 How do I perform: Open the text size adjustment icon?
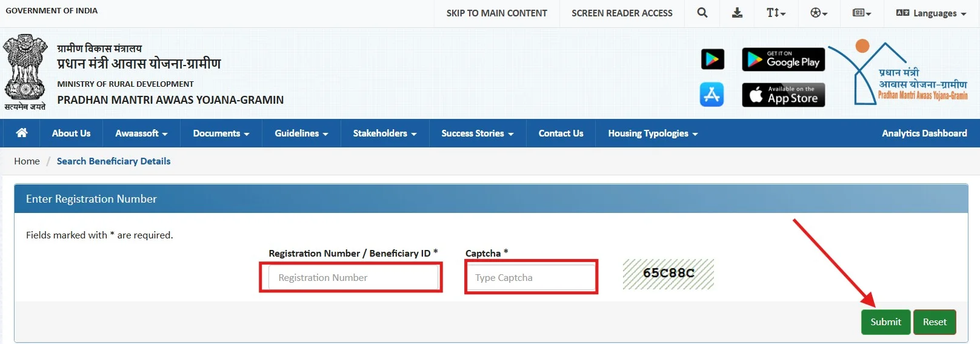776,13
